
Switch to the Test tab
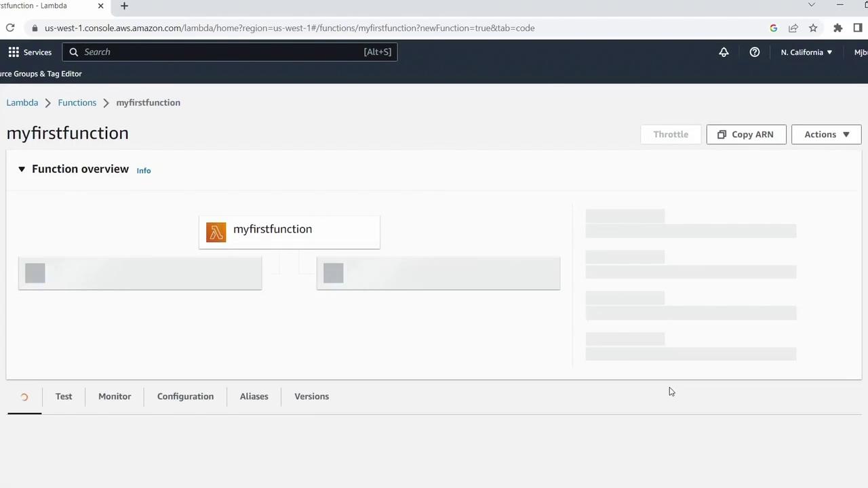[x=64, y=396]
